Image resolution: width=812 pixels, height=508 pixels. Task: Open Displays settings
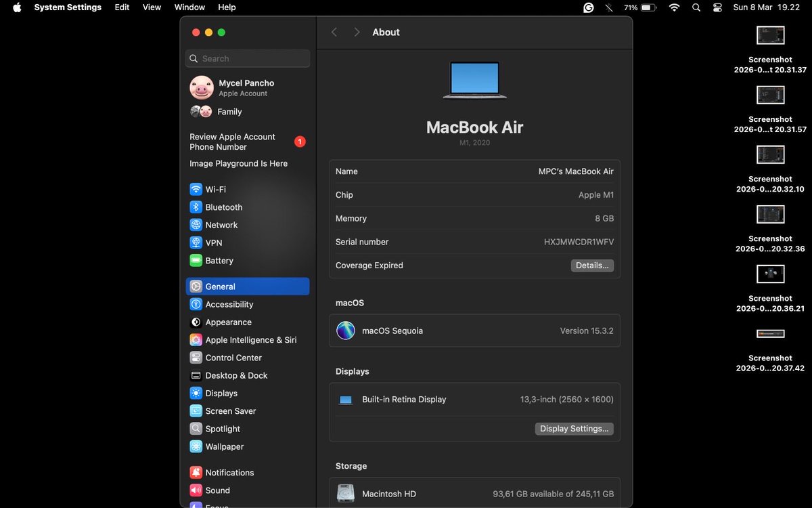[x=220, y=393]
